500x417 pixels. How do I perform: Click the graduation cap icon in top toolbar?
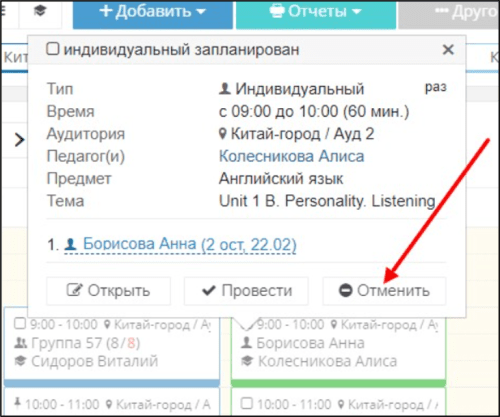pos(40,11)
